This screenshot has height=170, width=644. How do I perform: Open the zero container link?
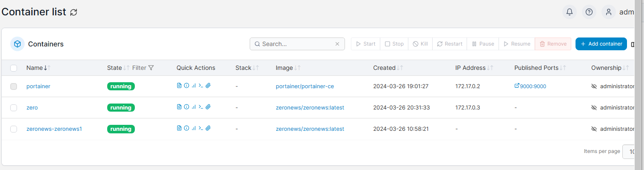coord(32,107)
